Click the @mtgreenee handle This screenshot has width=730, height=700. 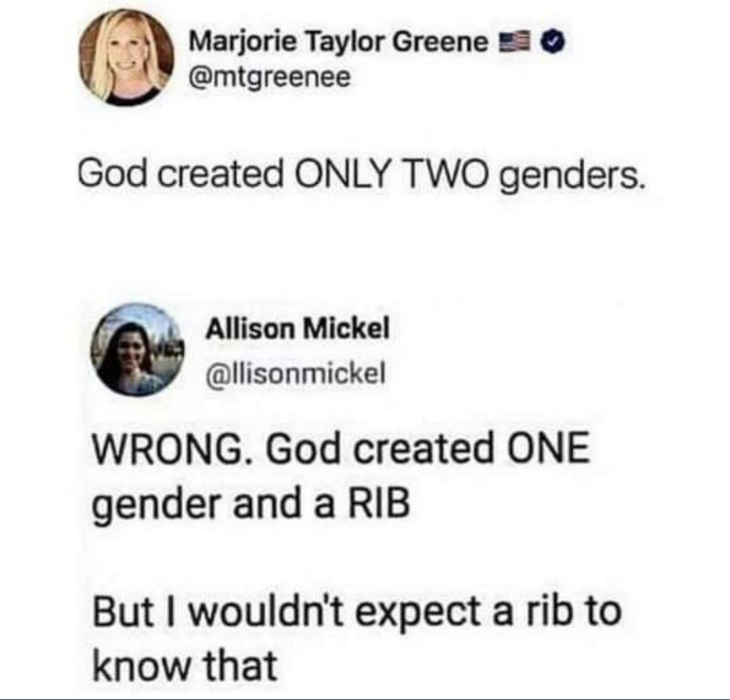pos(269,77)
